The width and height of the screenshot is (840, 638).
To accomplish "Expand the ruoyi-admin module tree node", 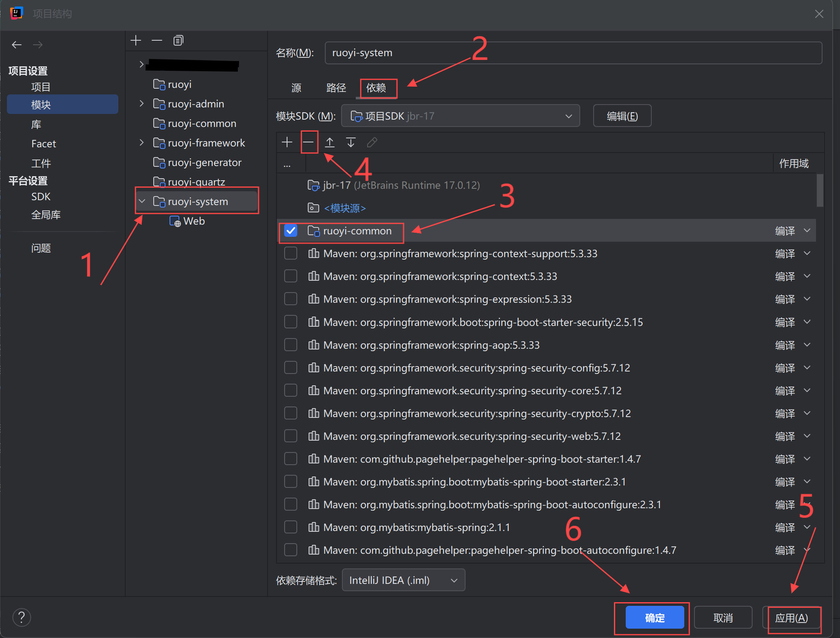I will coord(141,104).
